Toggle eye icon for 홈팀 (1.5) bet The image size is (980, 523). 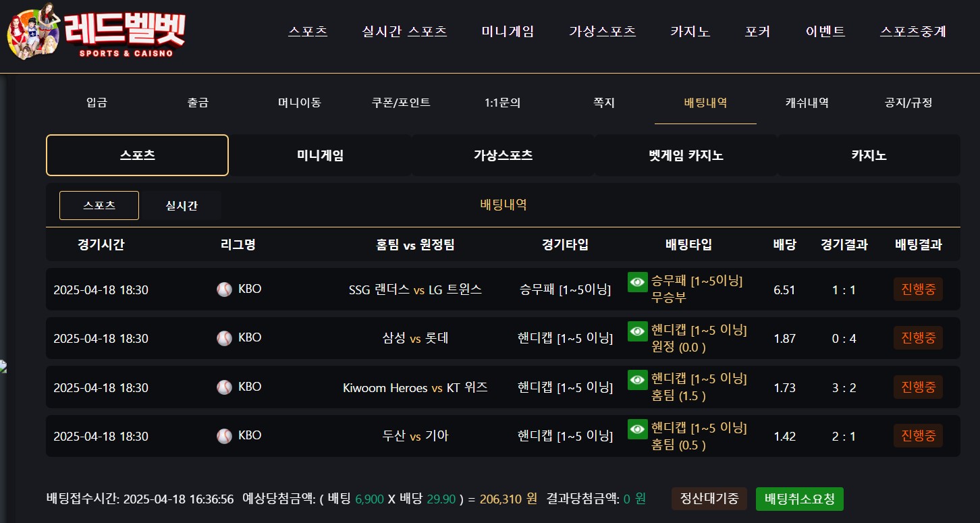(x=637, y=380)
